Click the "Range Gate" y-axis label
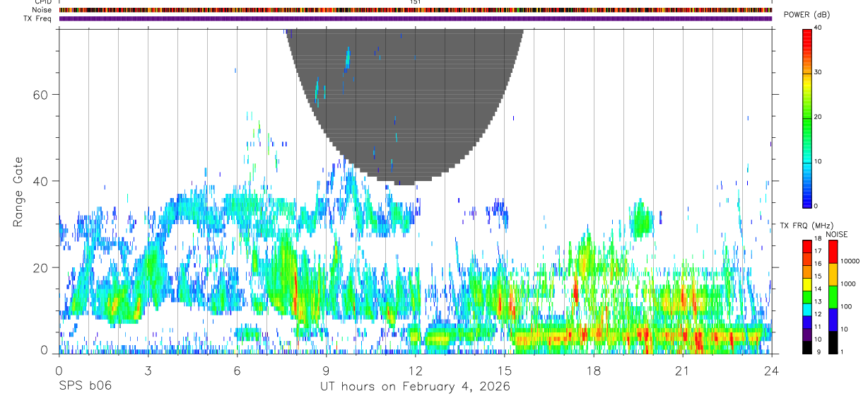The image size is (868, 401). tap(18, 192)
